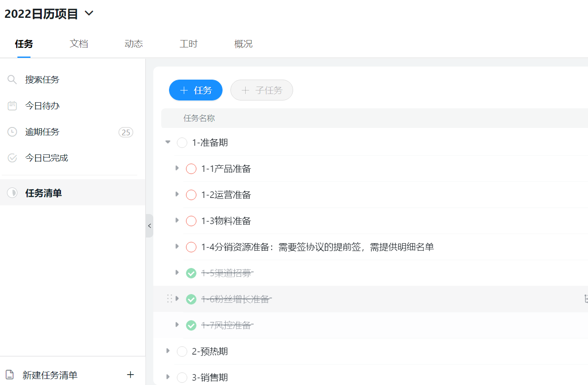Mark 2-预热期 task as complete
The width and height of the screenshot is (588, 385).
(x=182, y=352)
